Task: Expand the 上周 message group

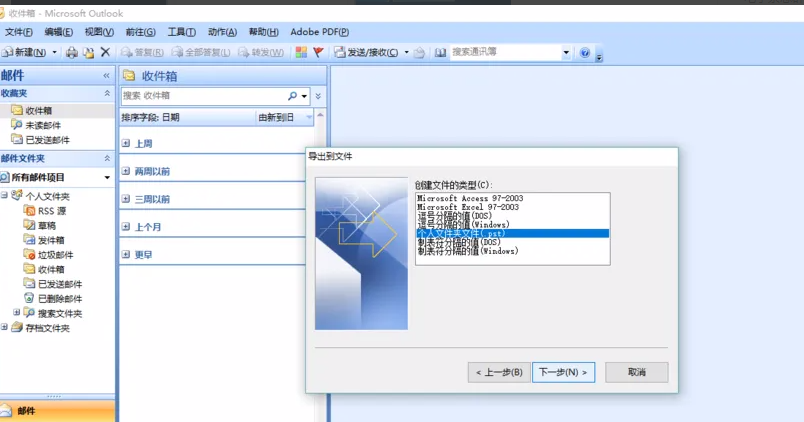Action: point(126,144)
